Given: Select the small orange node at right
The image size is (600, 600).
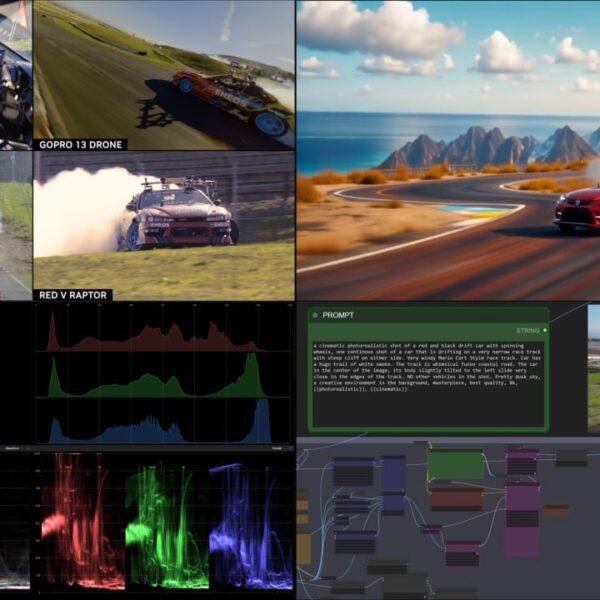Looking at the screenshot, I should pos(556,510).
